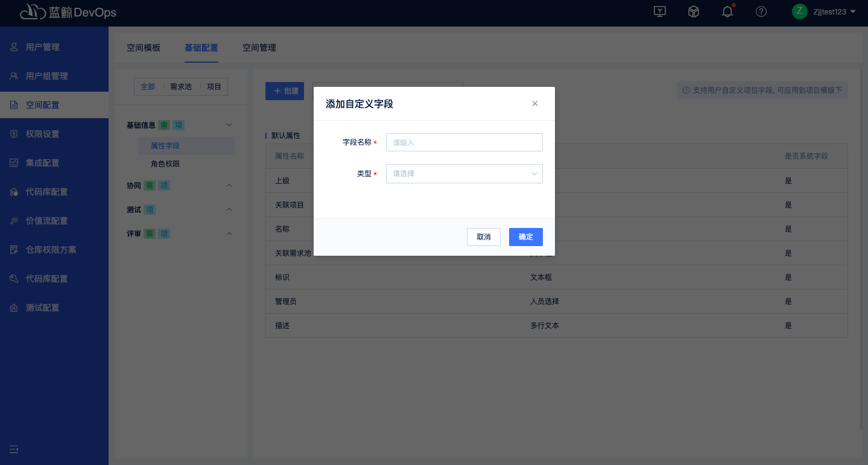This screenshot has width=868, height=465.
Task: Collapse the sidebar with bottom toggle icon
Action: click(14, 449)
